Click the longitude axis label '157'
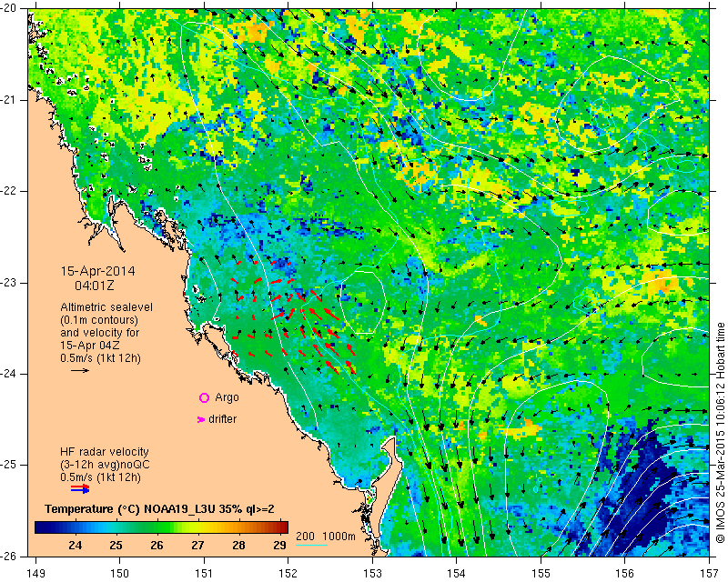This screenshot has width=728, height=582. pos(709,573)
